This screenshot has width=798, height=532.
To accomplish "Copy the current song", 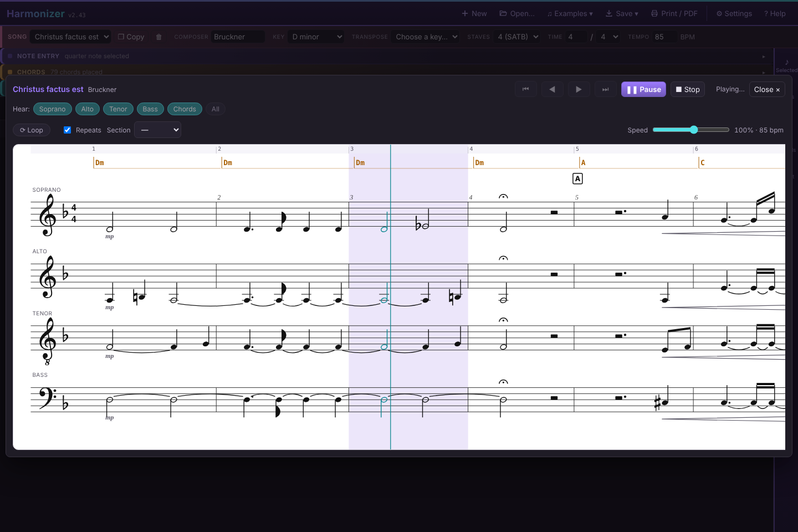I will 131,37.
